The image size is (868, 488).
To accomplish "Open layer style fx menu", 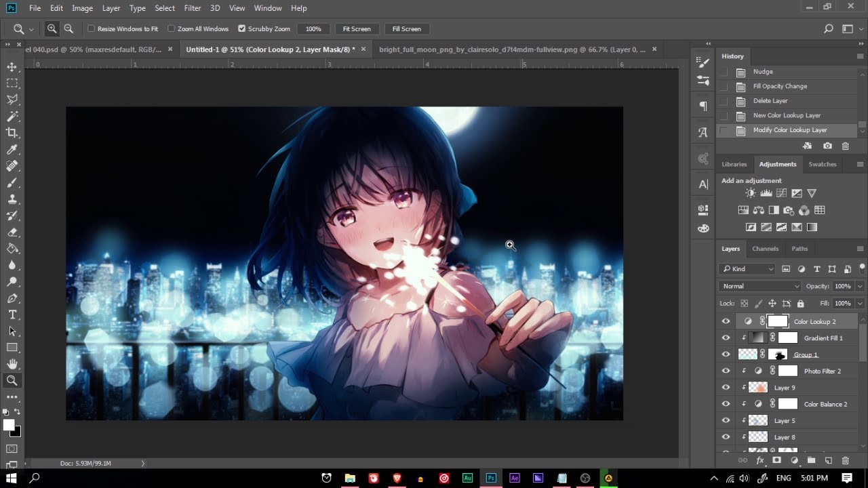I will (x=760, y=460).
